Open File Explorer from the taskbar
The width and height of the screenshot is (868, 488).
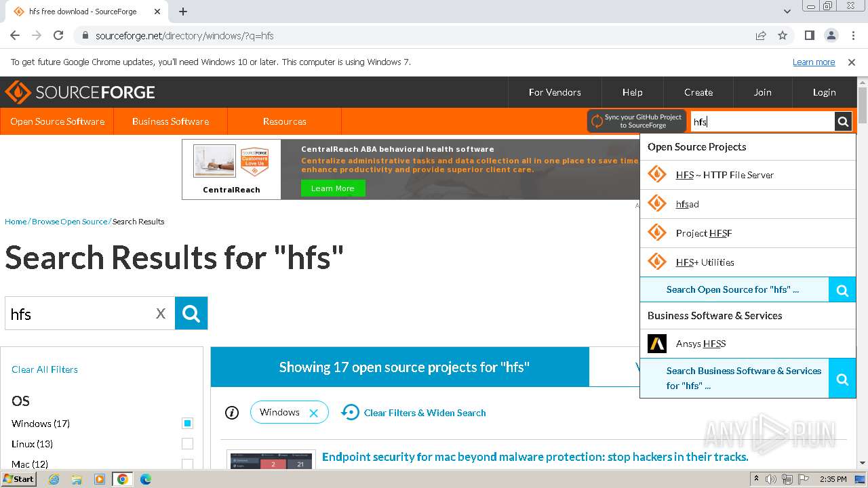[x=77, y=479]
